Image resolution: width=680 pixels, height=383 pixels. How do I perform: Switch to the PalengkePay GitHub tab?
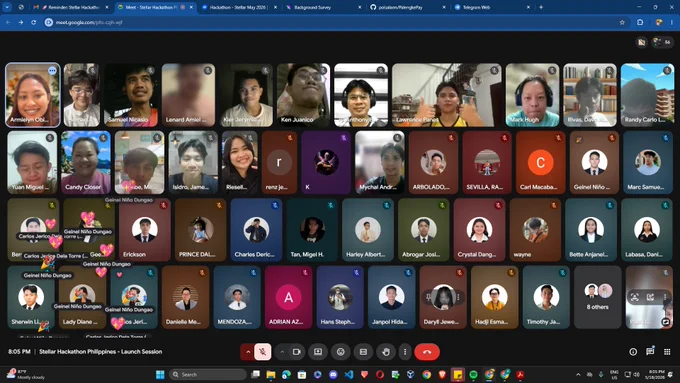[407, 7]
